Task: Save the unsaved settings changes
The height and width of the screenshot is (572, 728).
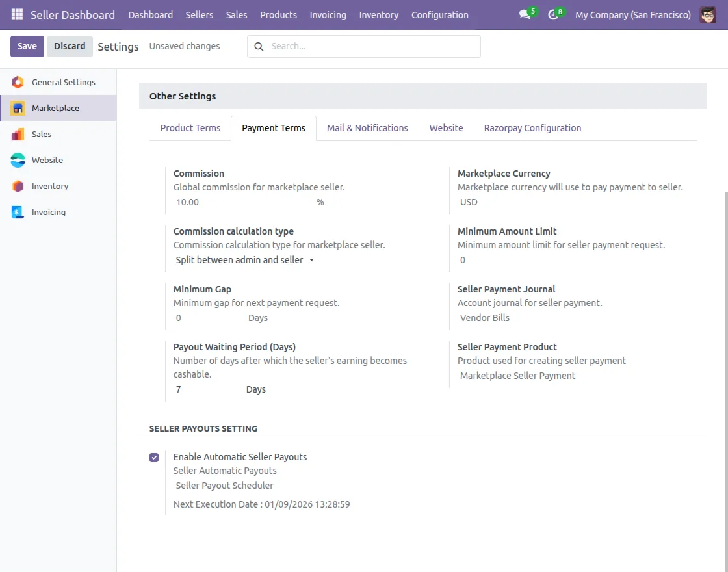Action: (x=27, y=46)
